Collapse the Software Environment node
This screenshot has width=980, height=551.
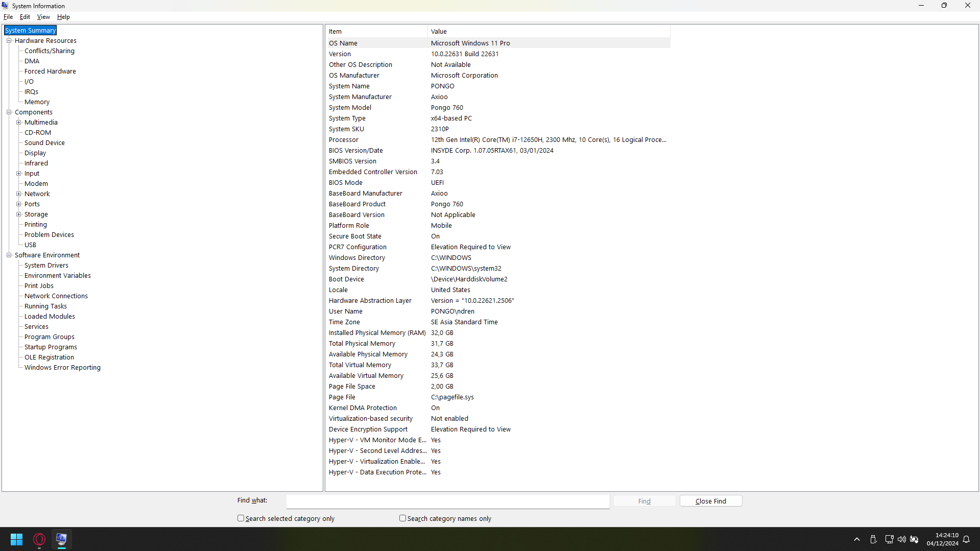tap(9, 255)
